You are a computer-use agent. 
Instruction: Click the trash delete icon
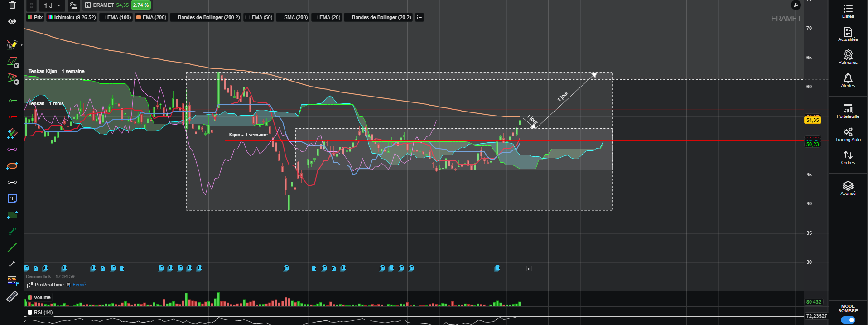12,5
